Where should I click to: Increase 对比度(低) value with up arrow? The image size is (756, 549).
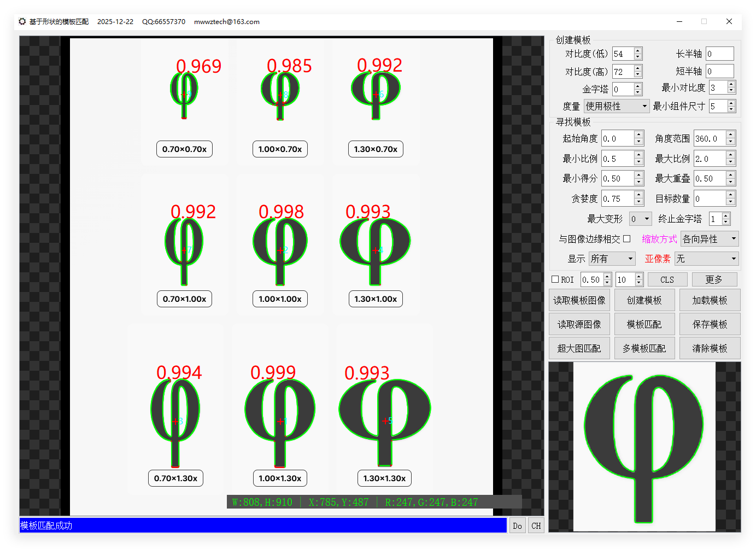(x=637, y=51)
